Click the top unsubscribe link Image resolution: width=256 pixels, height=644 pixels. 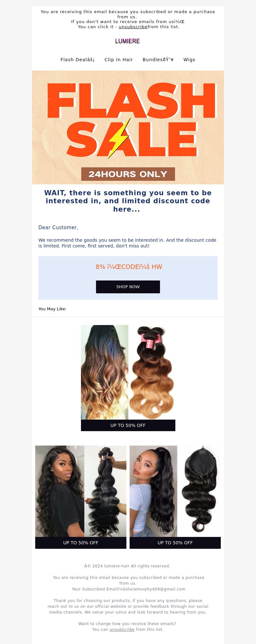click(x=133, y=27)
